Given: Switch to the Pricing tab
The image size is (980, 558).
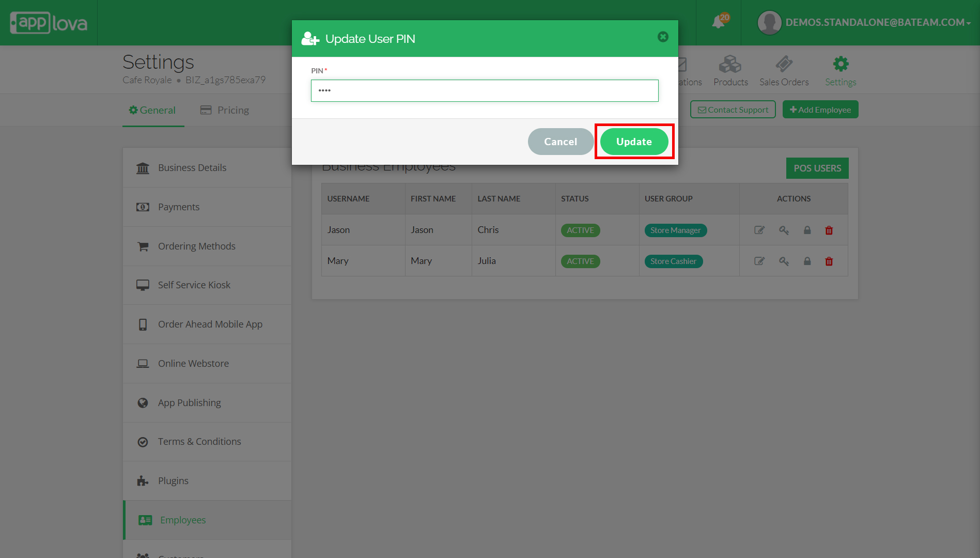Looking at the screenshot, I should (225, 110).
